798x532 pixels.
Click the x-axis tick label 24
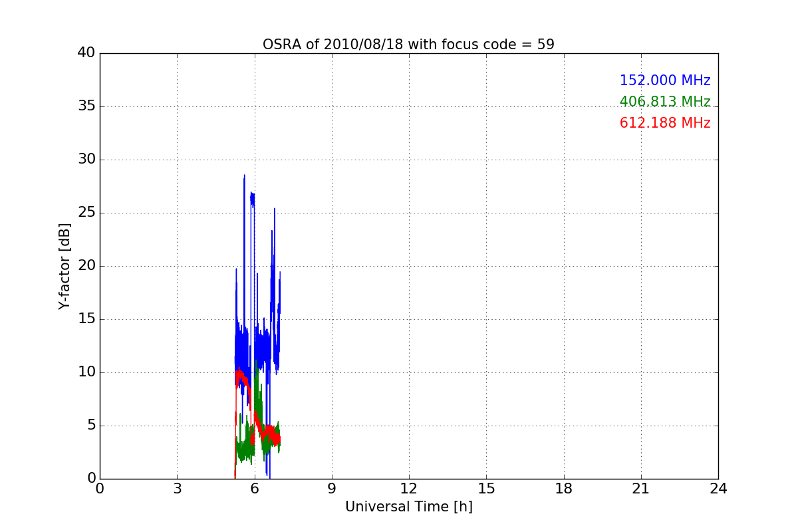(718, 489)
